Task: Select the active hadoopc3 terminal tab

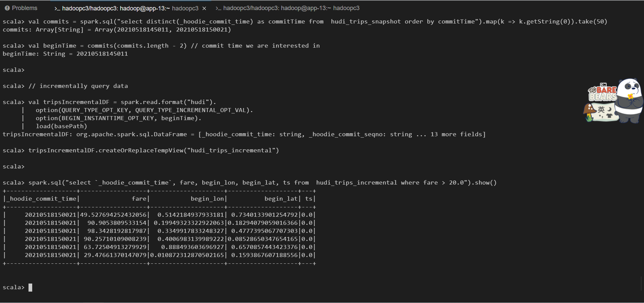Action: tap(130, 8)
